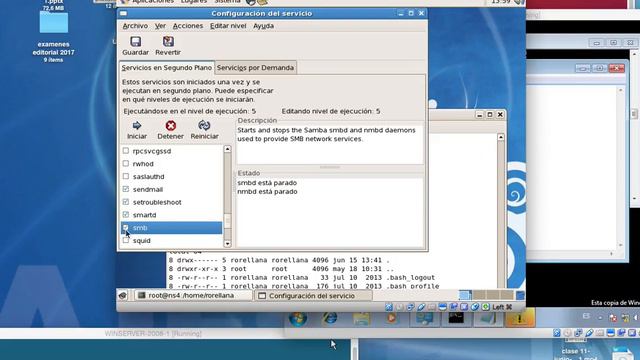
Task: Restart service with the Reiniciar icon
Action: (204, 125)
